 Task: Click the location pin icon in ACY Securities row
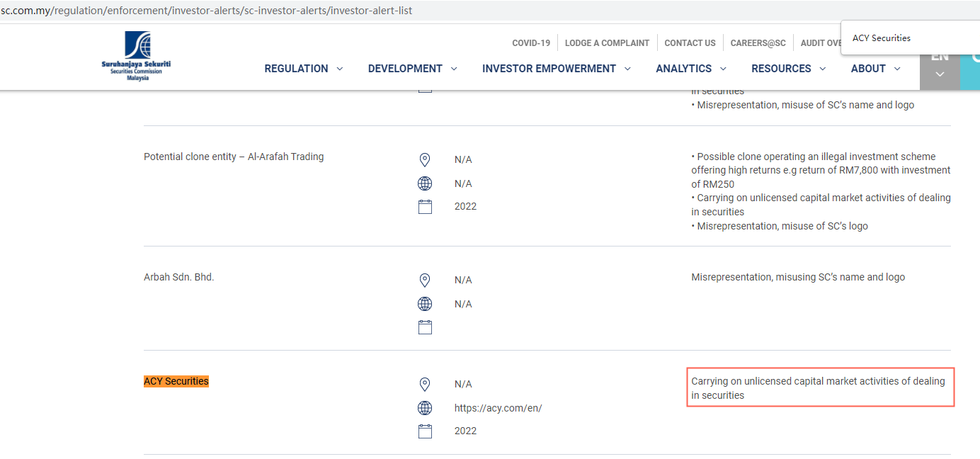click(425, 385)
